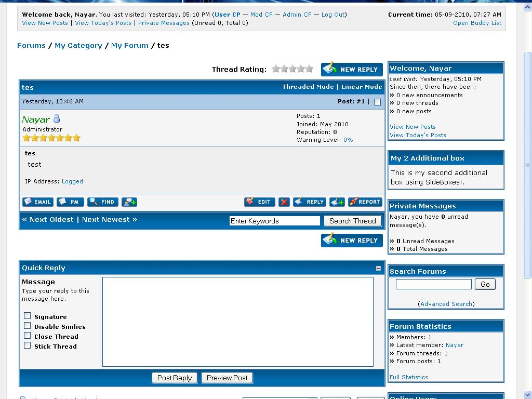The width and height of the screenshot is (532, 399).
Task: Add Nayar to buddy list icon
Action: [129, 202]
